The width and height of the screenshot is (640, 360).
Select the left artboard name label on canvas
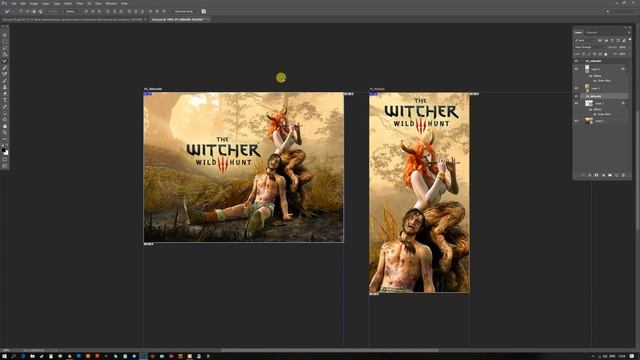tap(153, 89)
